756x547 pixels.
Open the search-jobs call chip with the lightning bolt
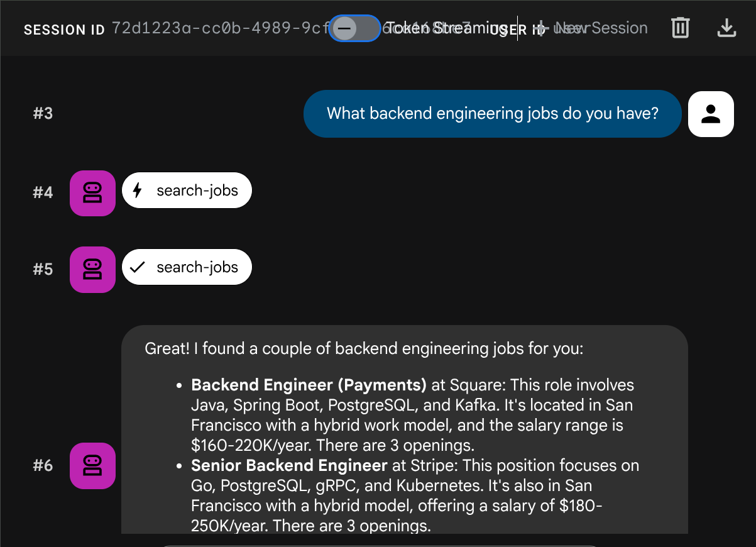tap(187, 191)
